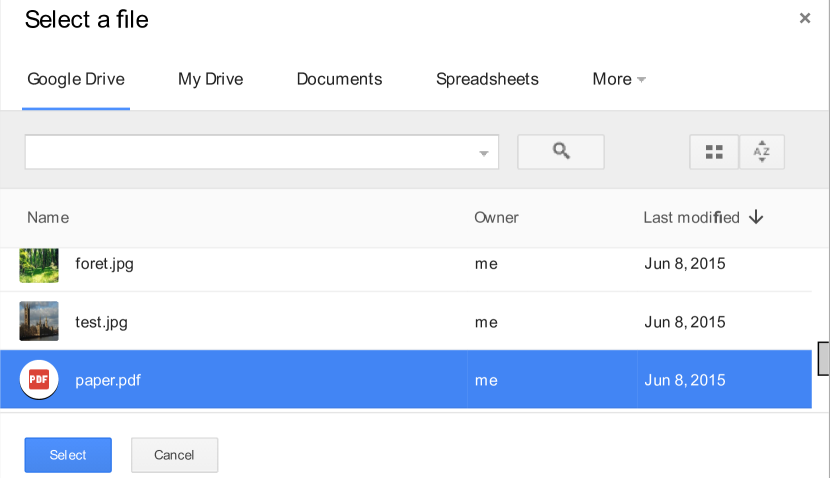Click the Cancel button

coord(174,455)
